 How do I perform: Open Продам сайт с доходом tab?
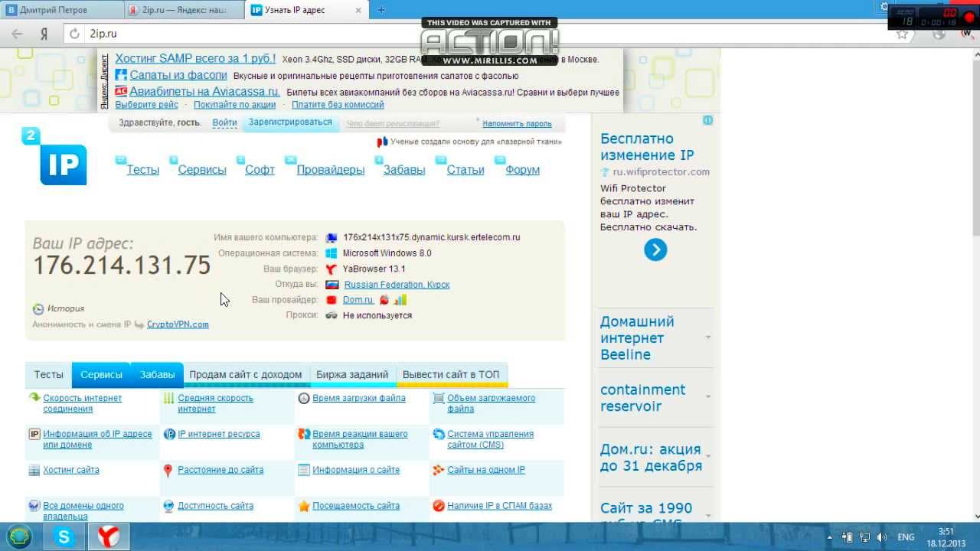(x=246, y=375)
